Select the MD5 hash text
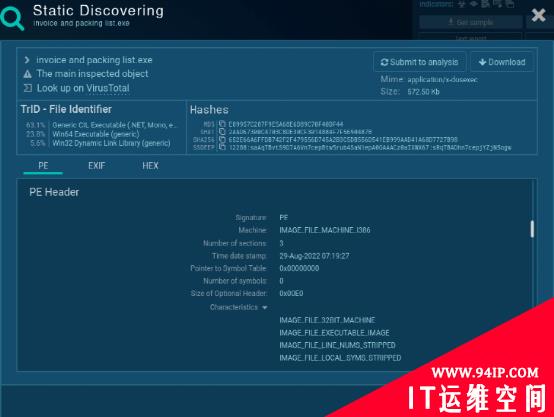554x417 pixels. tap(286, 124)
